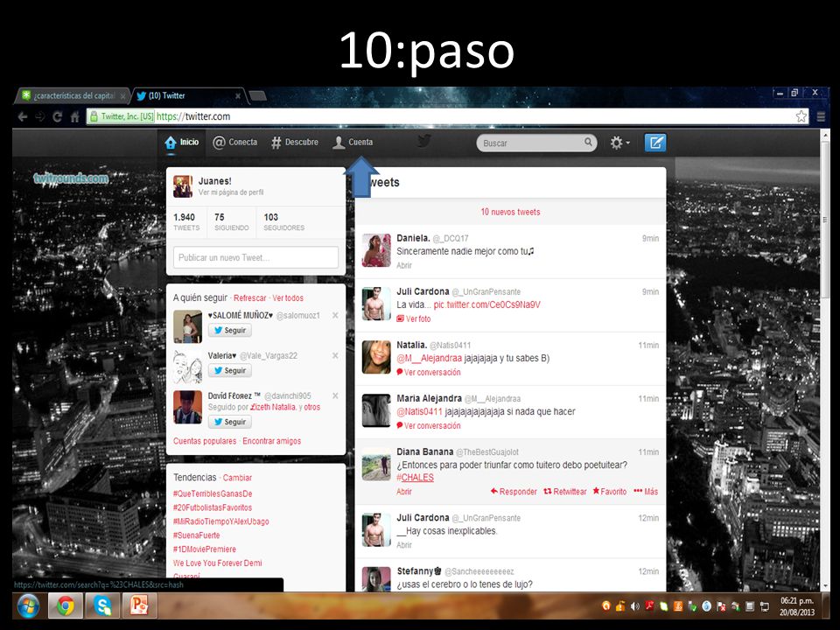
Task: Open PowerPoint from the taskbar
Action: click(x=139, y=605)
